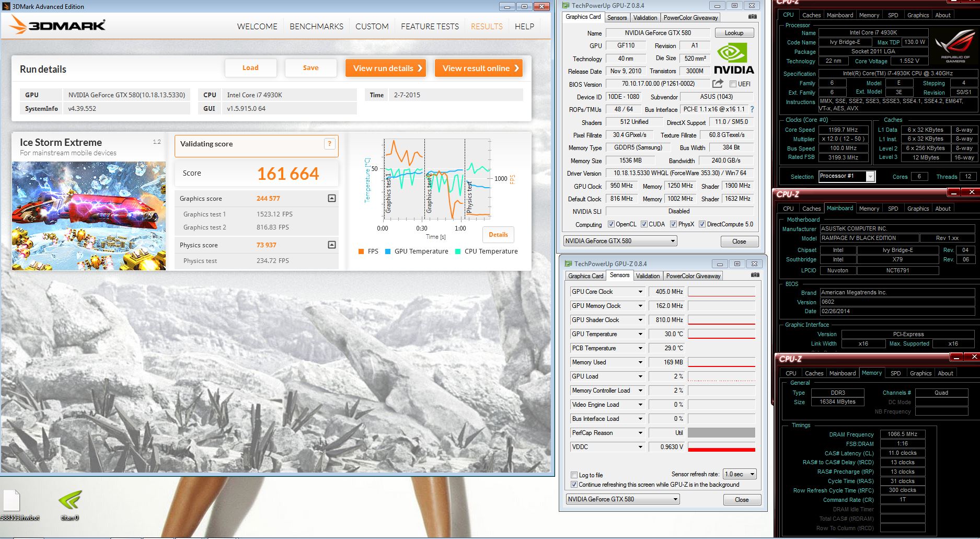Open the VDDC sensor dropdown
This screenshot has height=539, width=980.
tap(640, 447)
